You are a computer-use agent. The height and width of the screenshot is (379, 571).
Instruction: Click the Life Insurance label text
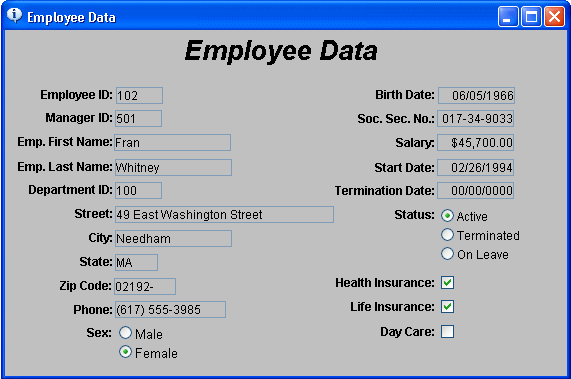pyautogui.click(x=393, y=307)
